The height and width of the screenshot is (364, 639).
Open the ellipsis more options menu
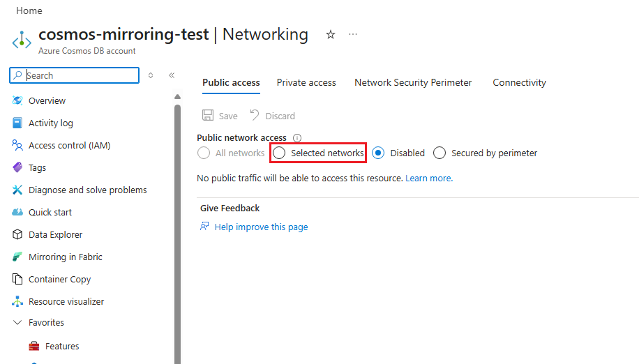point(353,35)
